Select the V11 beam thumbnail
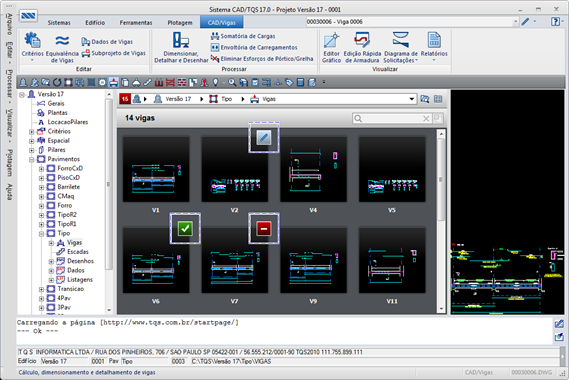Screen dimensions: 569x380 click(x=392, y=260)
